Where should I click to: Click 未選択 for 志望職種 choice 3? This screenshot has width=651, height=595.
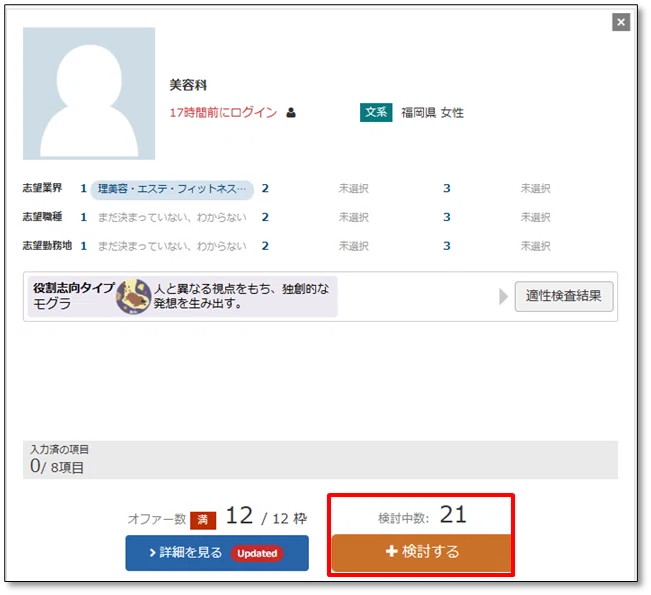[535, 217]
